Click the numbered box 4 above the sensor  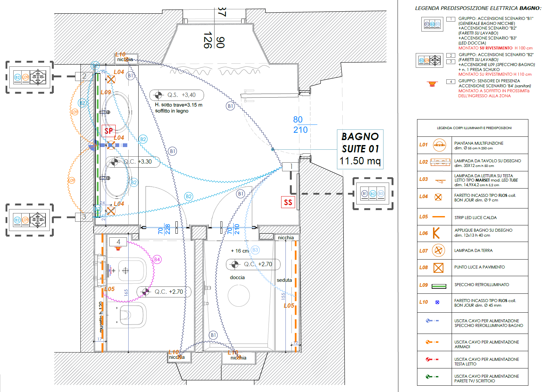click(x=118, y=242)
